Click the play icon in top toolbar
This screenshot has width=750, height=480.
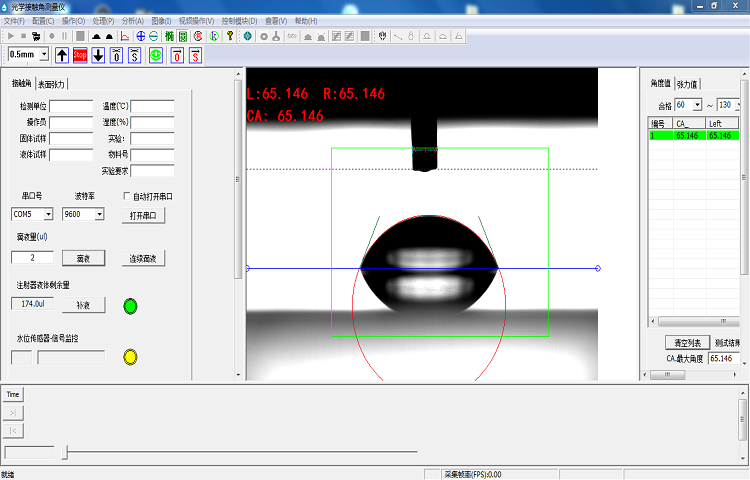point(9,37)
